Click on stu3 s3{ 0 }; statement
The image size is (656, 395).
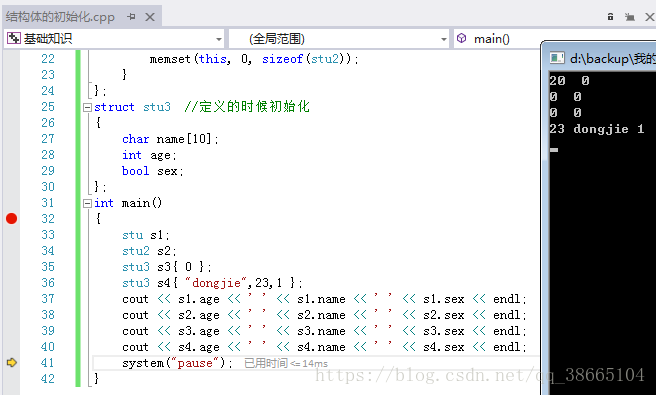(167, 267)
